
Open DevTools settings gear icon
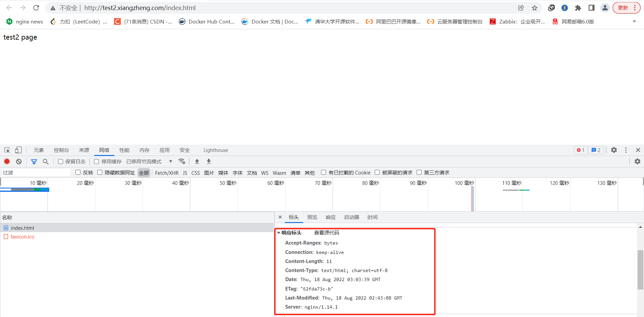[614, 150]
